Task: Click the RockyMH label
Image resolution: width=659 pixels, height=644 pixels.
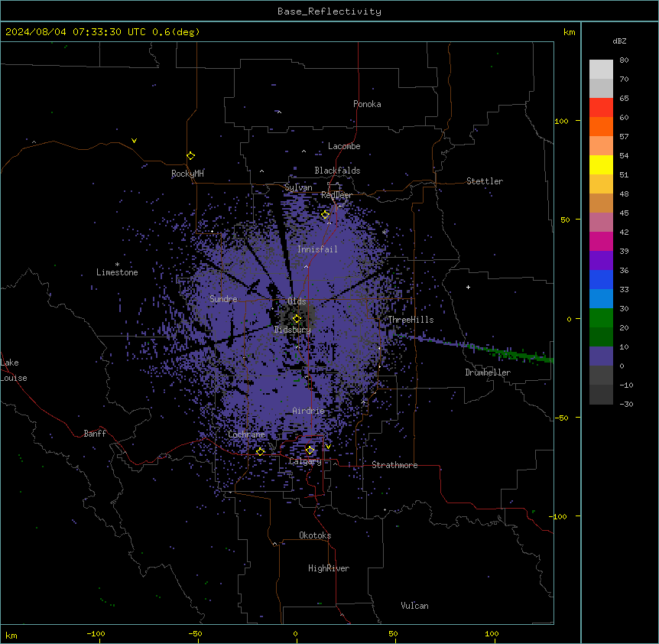Action: click(187, 174)
